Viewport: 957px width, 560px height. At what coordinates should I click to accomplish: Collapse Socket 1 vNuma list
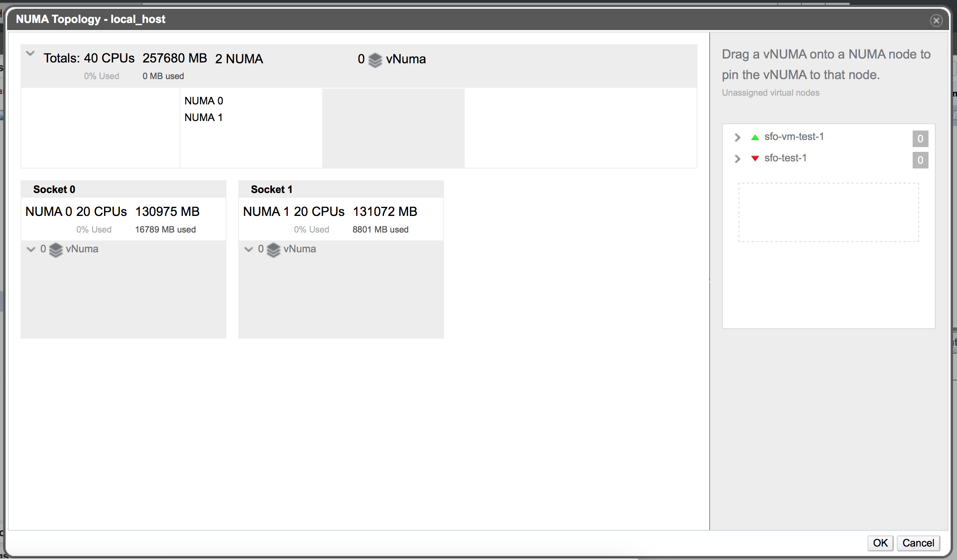tap(249, 249)
